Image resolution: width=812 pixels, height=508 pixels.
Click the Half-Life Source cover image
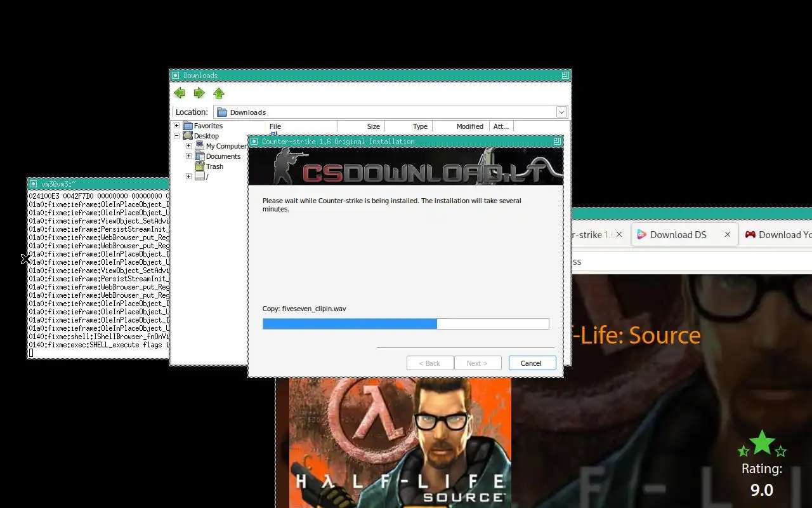tap(400, 443)
